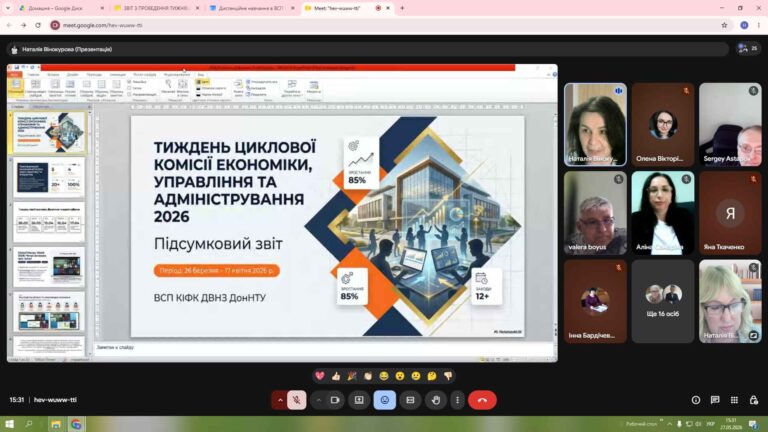Click the Масштаб magnifier in ribbon
Image resolution: width=768 pixels, height=432 pixels.
(168, 87)
